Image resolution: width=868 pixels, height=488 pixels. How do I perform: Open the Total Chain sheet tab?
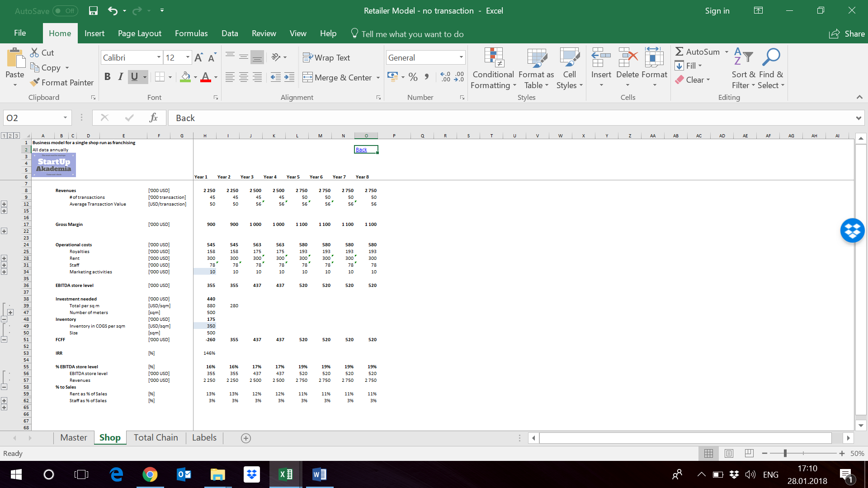pyautogui.click(x=156, y=437)
